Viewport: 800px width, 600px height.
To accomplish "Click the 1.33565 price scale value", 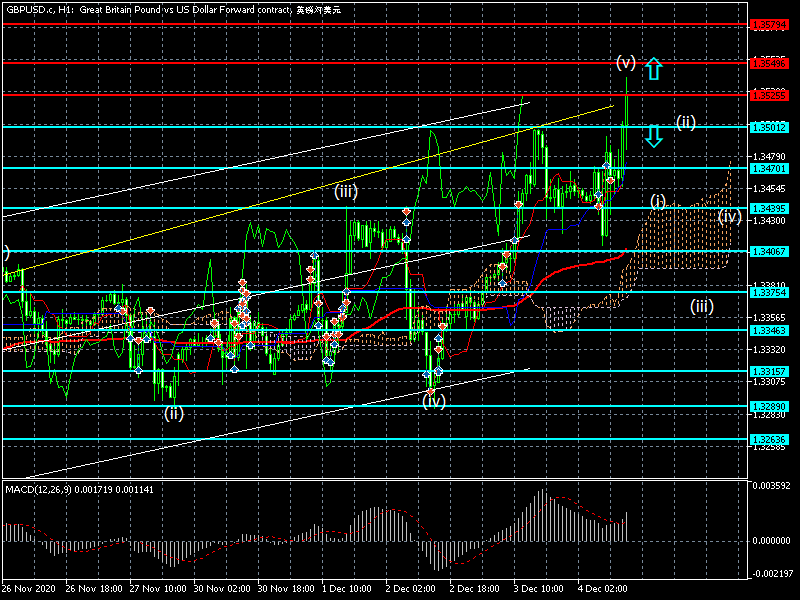I will (x=769, y=317).
